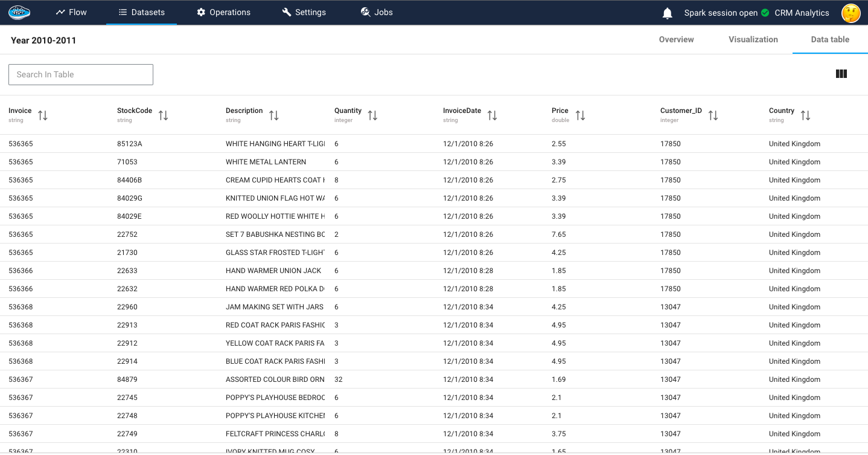Sort table by StockCode column

pyautogui.click(x=163, y=115)
